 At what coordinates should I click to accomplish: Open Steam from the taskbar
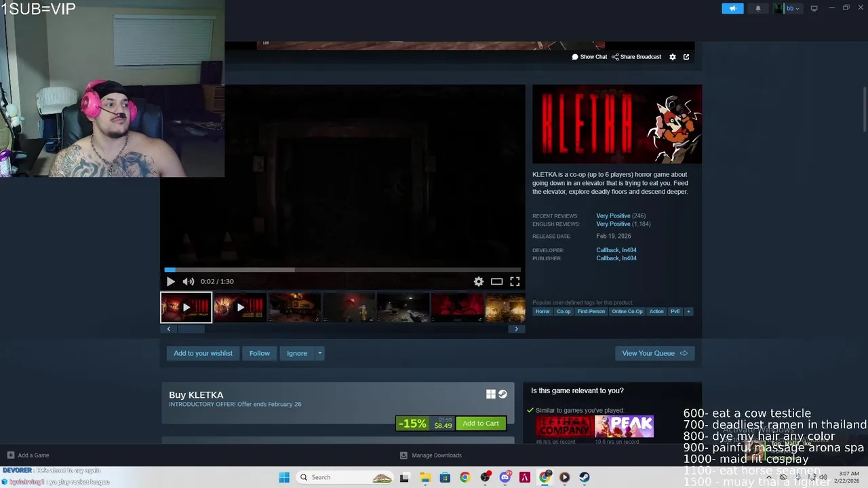pos(585,477)
